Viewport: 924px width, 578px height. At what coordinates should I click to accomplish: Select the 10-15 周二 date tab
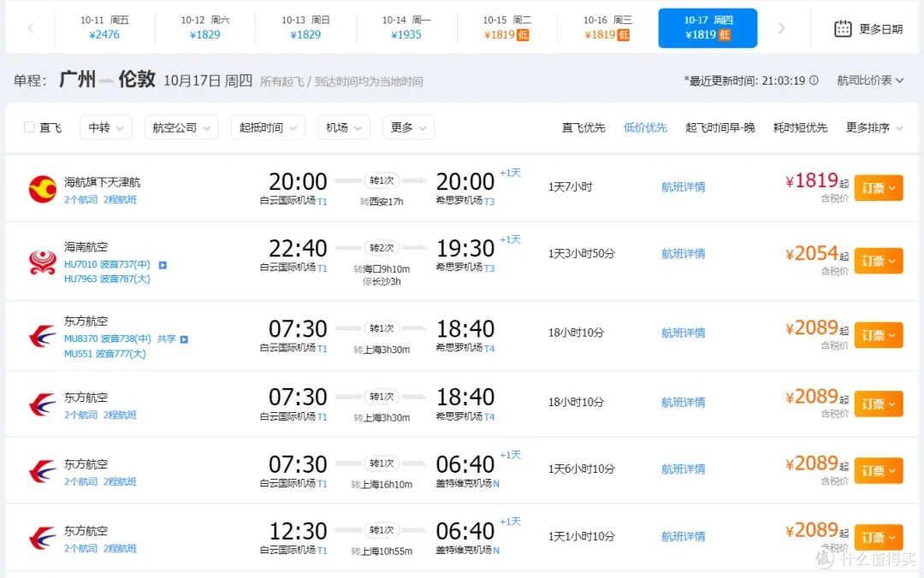(x=506, y=27)
